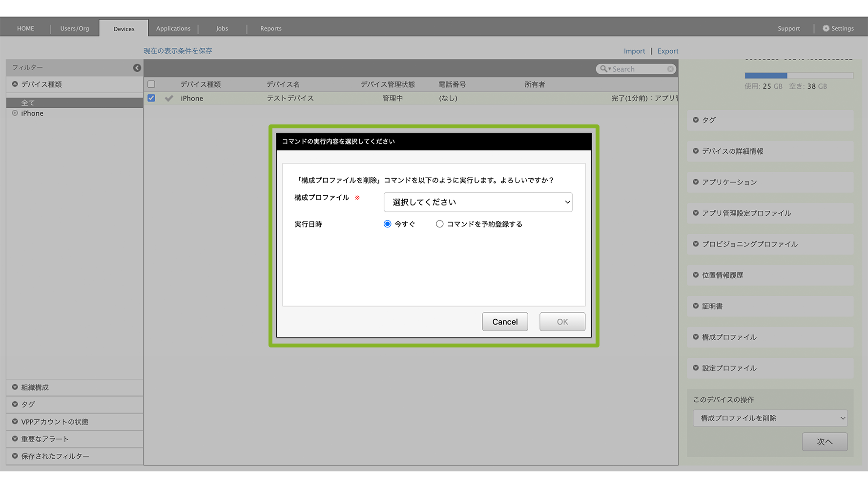The height and width of the screenshot is (488, 868).
Task: Click the Settings gear icon
Action: tap(826, 28)
